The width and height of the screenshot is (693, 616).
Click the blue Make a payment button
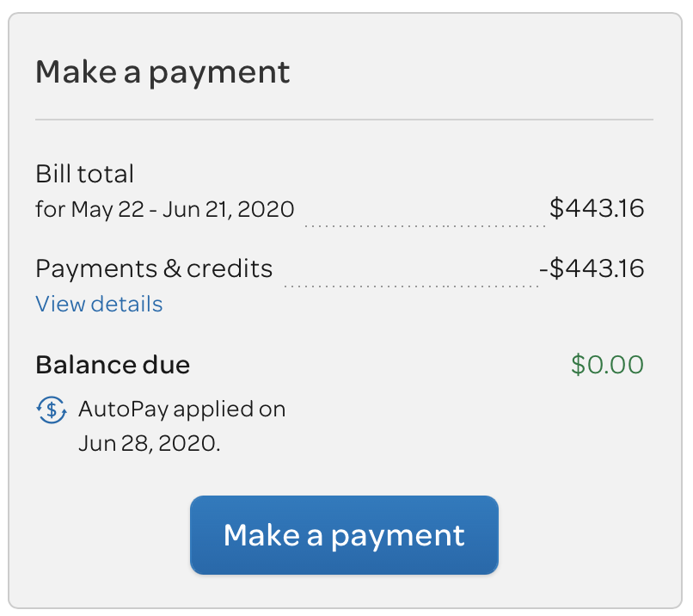[x=344, y=535]
